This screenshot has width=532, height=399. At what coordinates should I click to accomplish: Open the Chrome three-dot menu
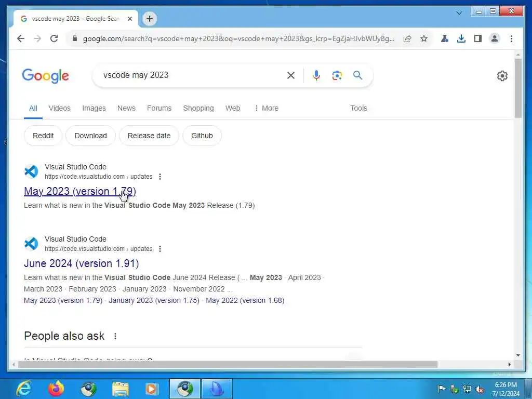(x=511, y=38)
